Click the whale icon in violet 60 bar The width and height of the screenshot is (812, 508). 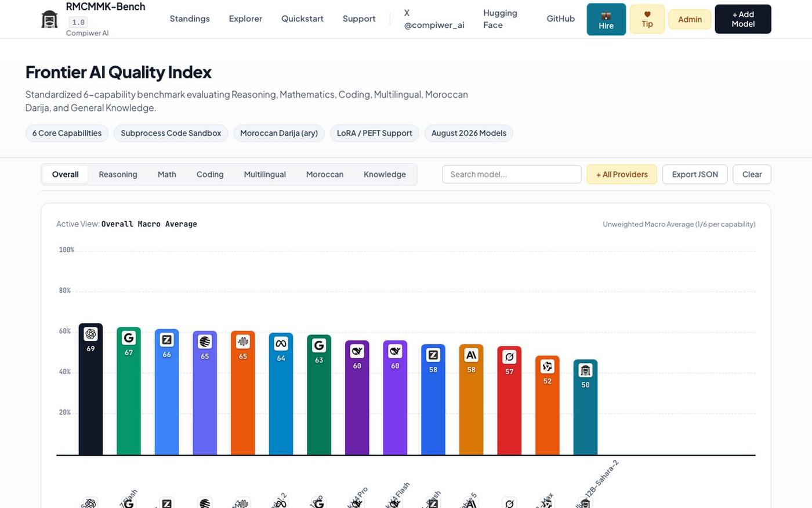click(x=395, y=351)
